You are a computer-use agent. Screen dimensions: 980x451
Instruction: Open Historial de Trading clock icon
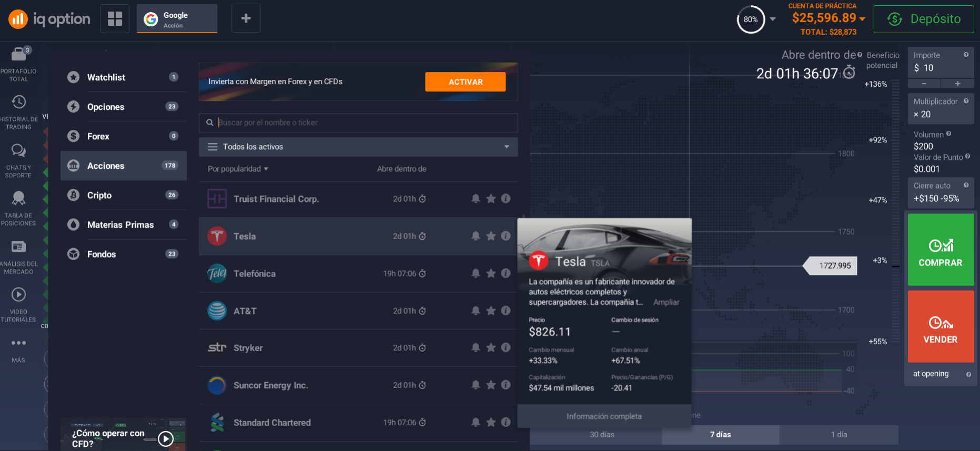coord(18,102)
